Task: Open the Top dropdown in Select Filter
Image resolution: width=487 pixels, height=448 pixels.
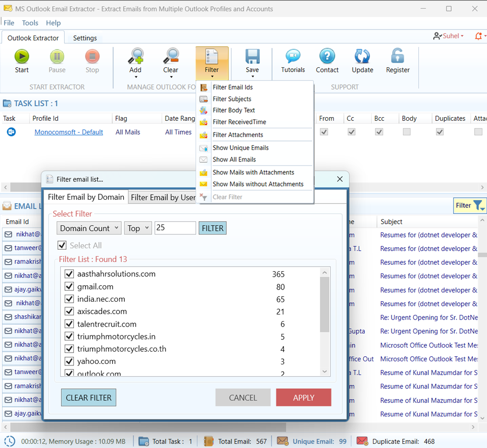Action: pos(138,228)
